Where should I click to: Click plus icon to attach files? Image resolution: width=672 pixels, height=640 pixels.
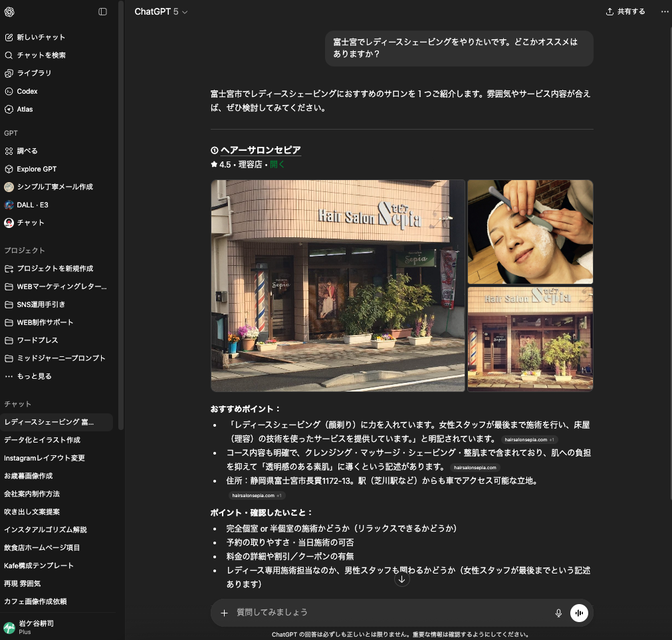224,613
